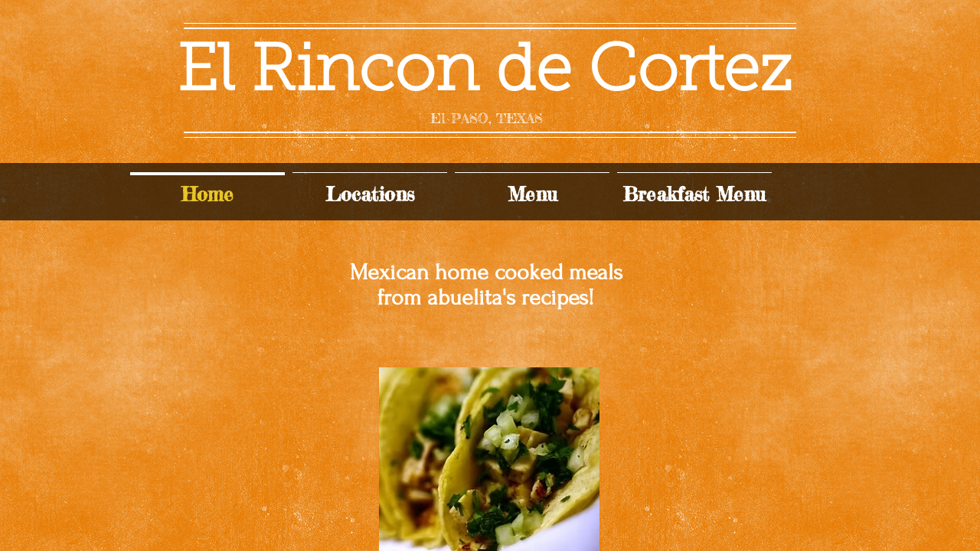Click the white bar above Home

point(207,174)
